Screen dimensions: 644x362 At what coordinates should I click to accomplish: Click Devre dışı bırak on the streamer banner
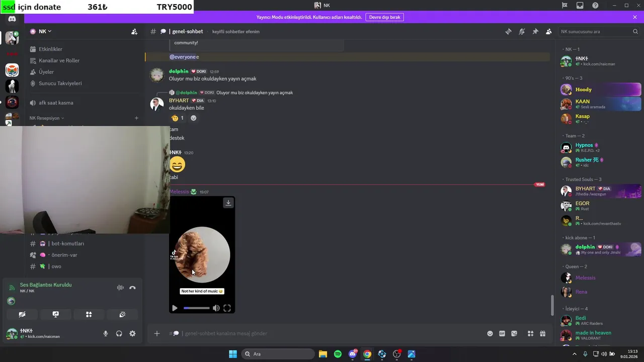pyautogui.click(x=384, y=17)
